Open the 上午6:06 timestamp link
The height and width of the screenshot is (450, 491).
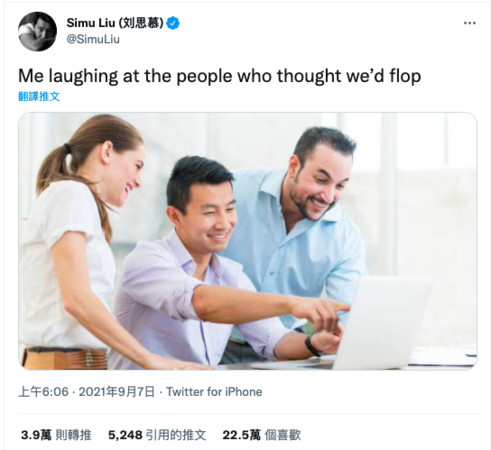(43, 392)
